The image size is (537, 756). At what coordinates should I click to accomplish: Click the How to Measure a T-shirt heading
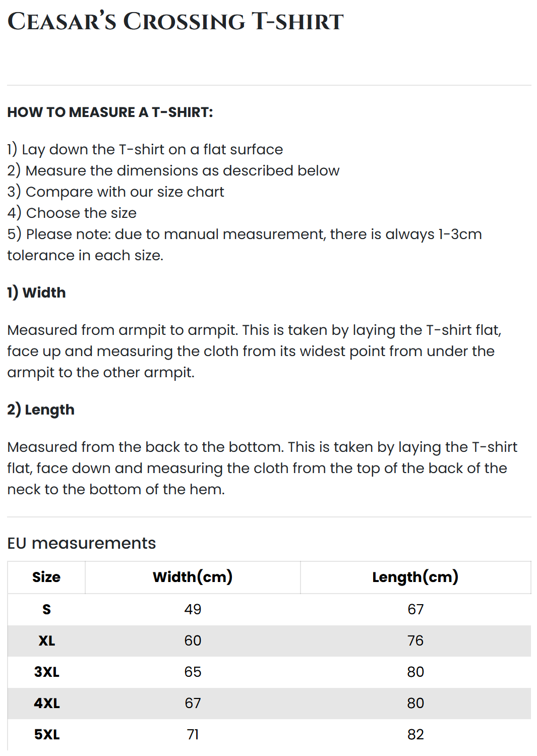110,112
